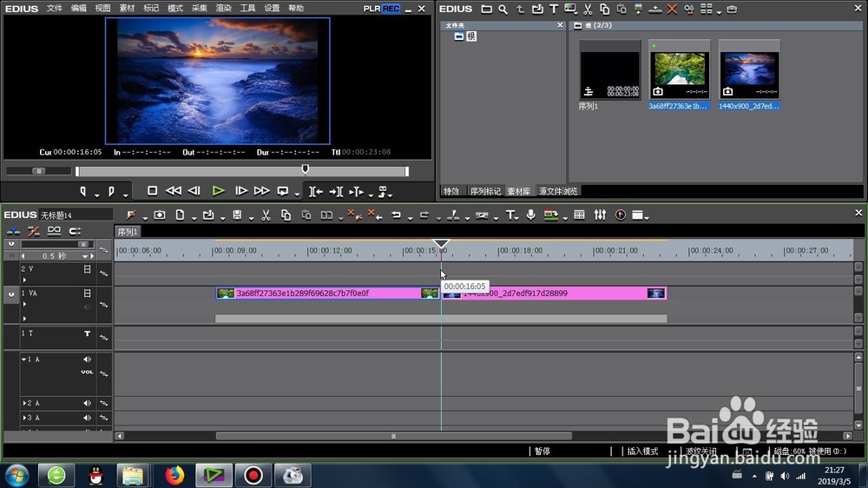Mute audio track 2 A speaker

[87, 403]
